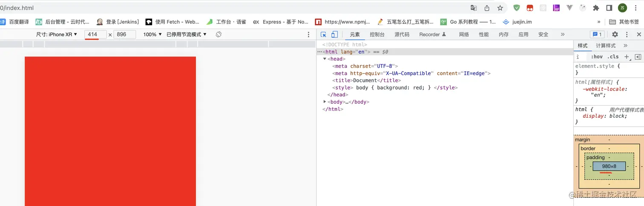Viewport: 644px width, 206px height.
Task: Open the Extensions puzzle-piece menu
Action: click(596, 8)
